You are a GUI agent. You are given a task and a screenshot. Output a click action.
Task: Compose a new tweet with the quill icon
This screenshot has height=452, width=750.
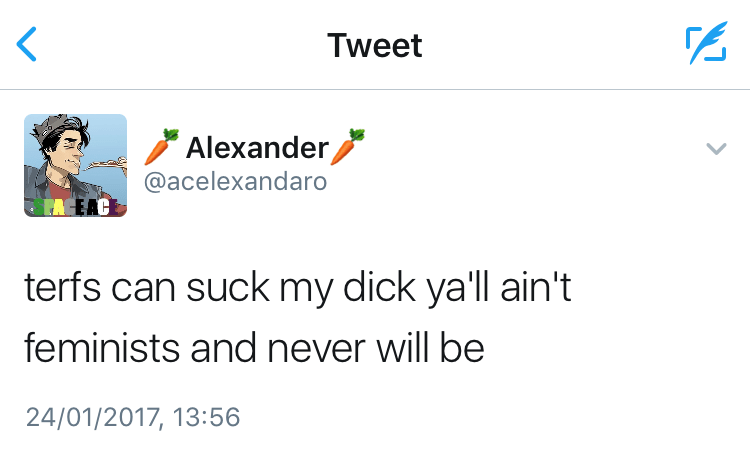(x=706, y=43)
